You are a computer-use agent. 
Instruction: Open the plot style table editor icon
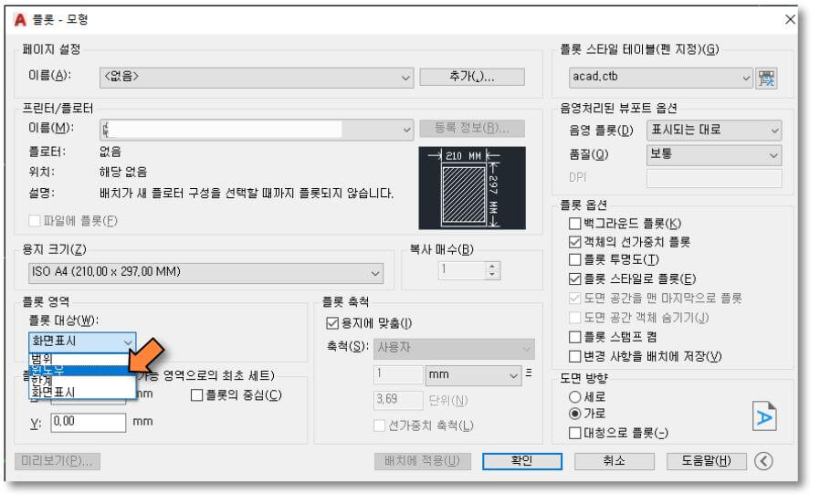coord(766,79)
